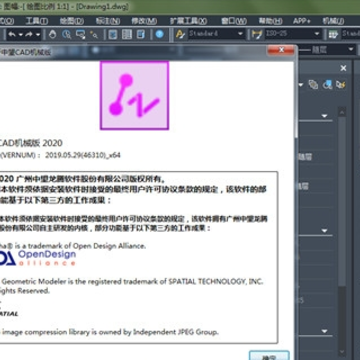Click the Table Style icon
Viewport: 360px width, 360px height.
click(333, 34)
